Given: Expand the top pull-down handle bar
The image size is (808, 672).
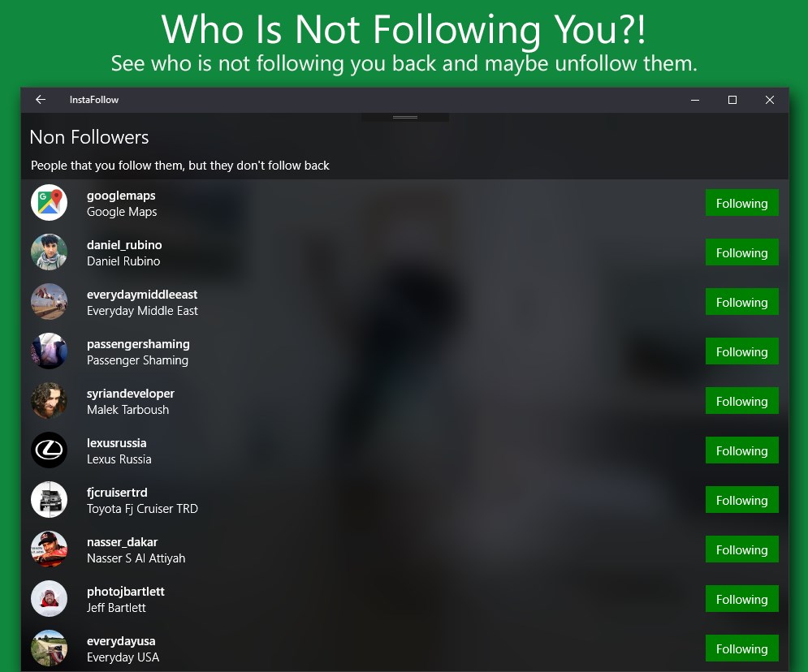Looking at the screenshot, I should (404, 118).
